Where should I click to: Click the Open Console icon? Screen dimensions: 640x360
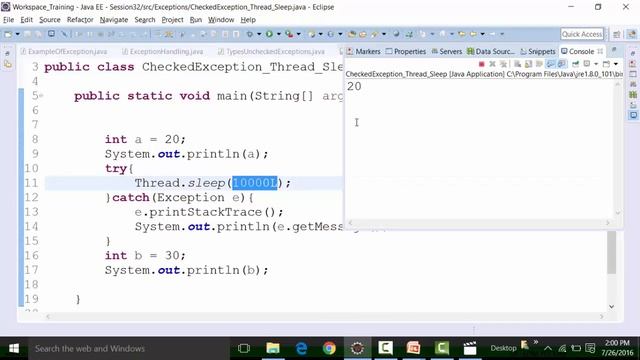[607, 64]
